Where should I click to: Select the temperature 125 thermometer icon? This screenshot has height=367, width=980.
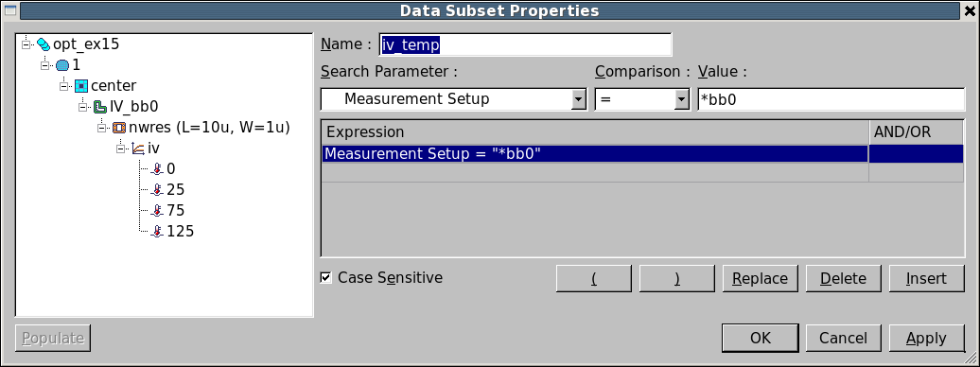[x=157, y=232]
